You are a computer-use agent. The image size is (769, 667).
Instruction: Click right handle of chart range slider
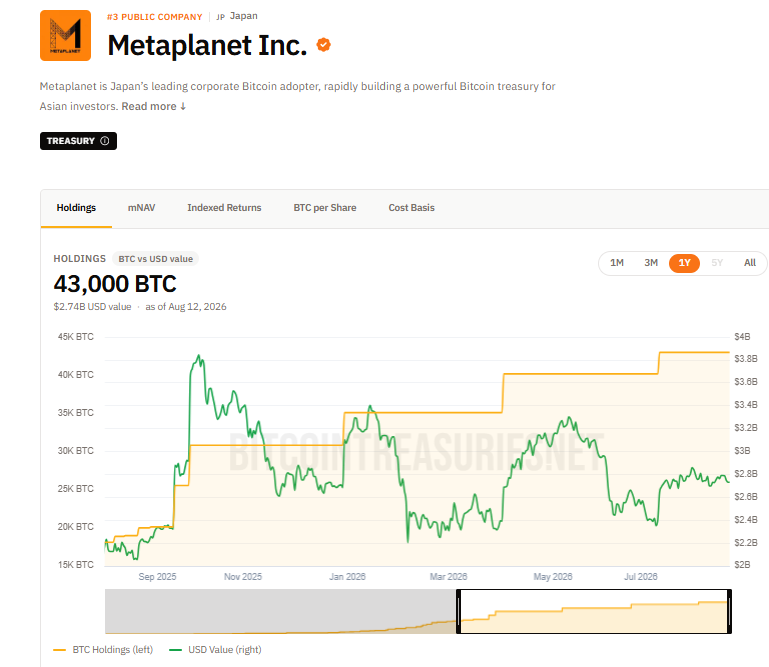[729, 612]
